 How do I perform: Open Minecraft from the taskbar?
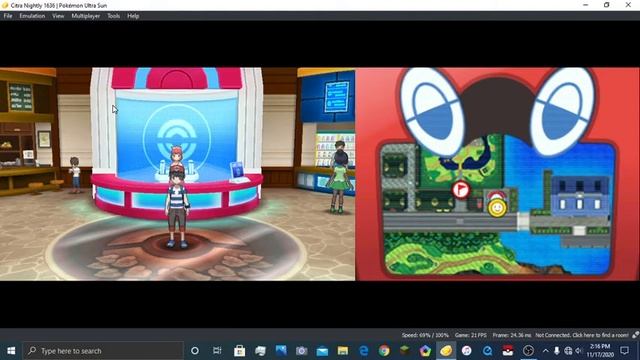tap(404, 351)
